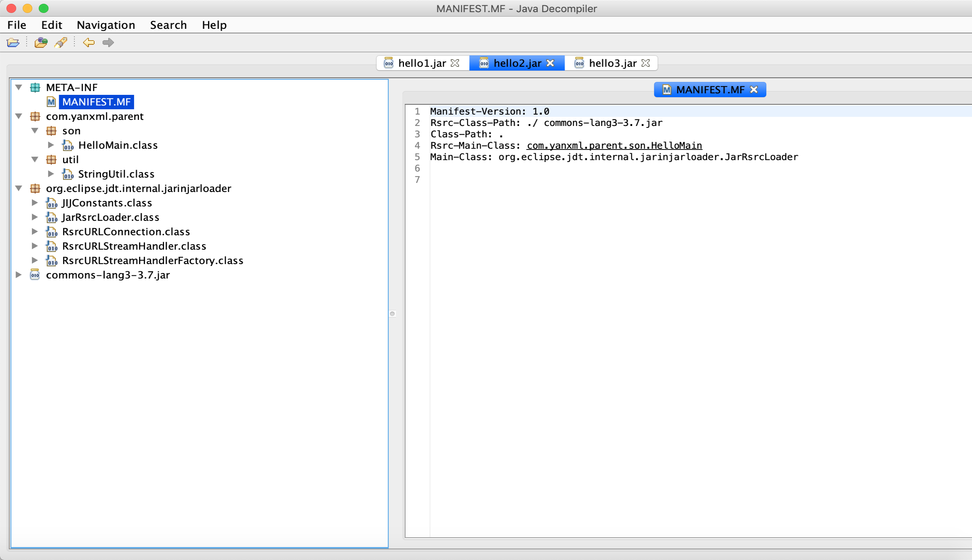Click the Back arrow toolbar icon
The height and width of the screenshot is (560, 972).
click(x=89, y=42)
